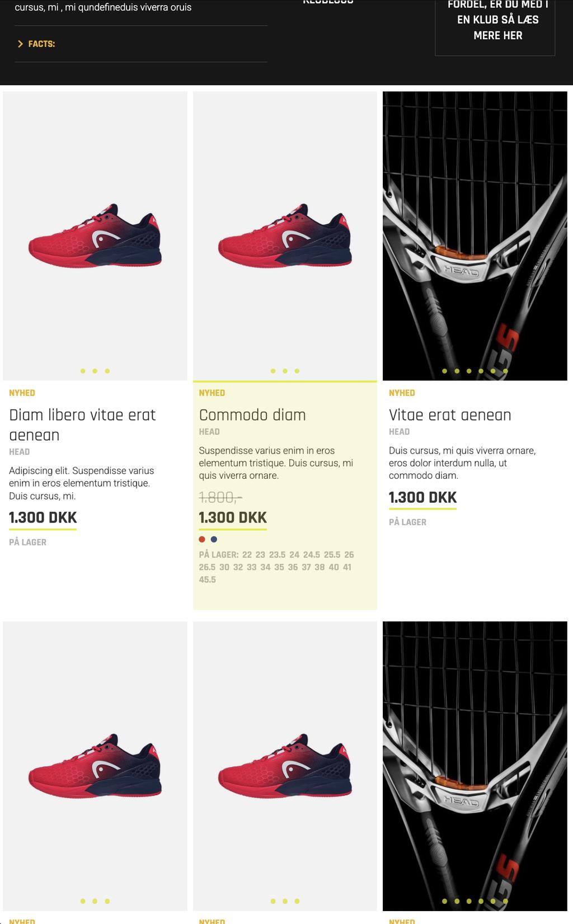Open the bottom-middle red shoe thumbnail

(x=285, y=766)
